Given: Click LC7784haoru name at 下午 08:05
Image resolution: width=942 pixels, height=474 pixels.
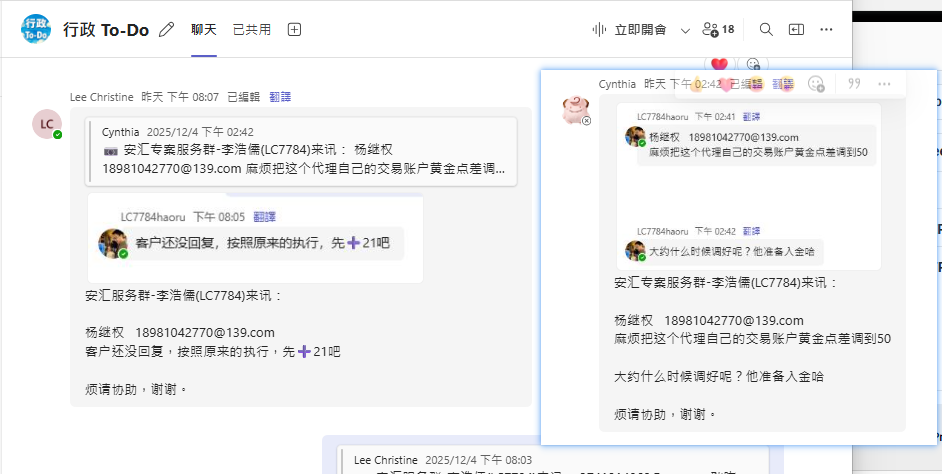Looking at the screenshot, I should [x=153, y=217].
